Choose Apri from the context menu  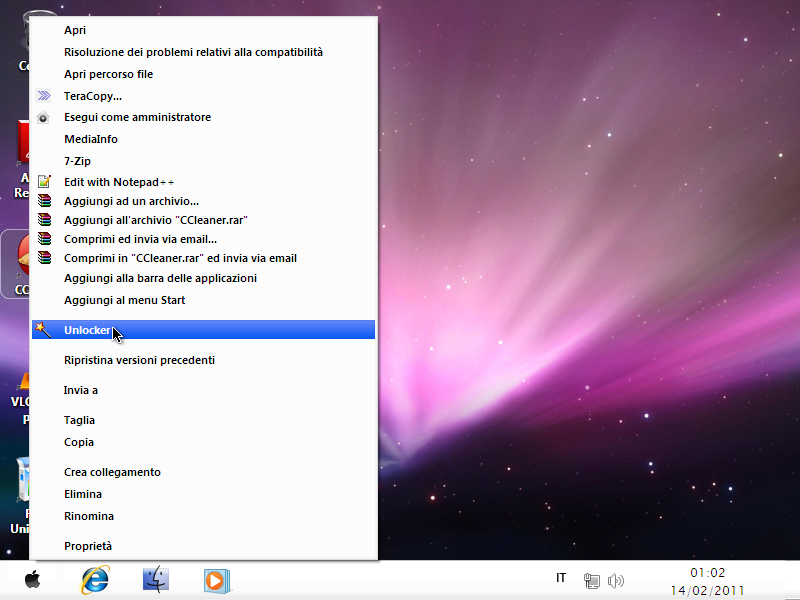(204, 30)
